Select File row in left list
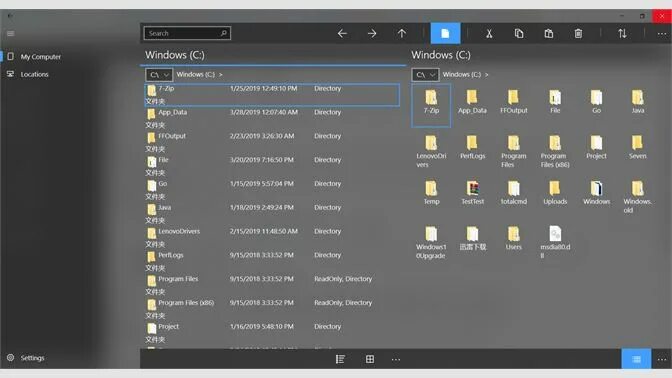Screen dimensions: 672x378 pos(272,166)
